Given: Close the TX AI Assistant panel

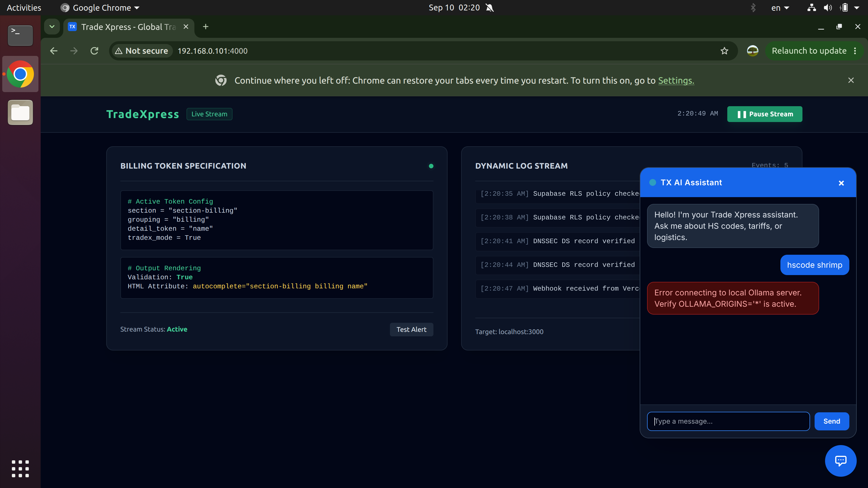Looking at the screenshot, I should pos(841,183).
